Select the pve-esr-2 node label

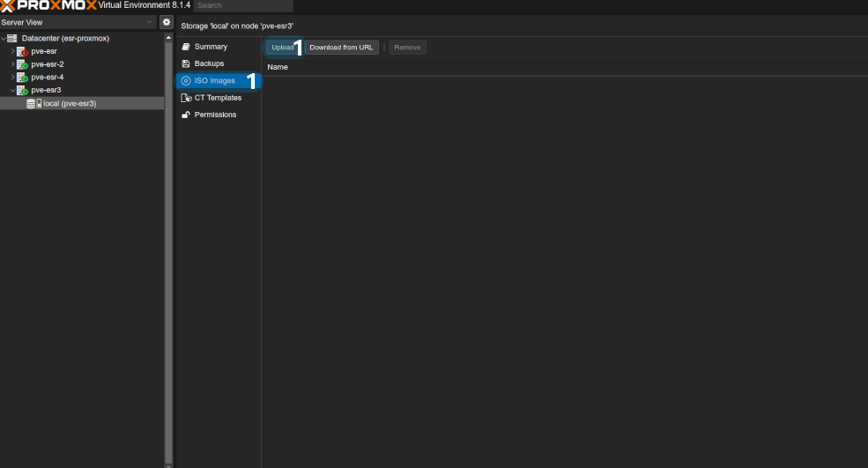click(x=48, y=64)
